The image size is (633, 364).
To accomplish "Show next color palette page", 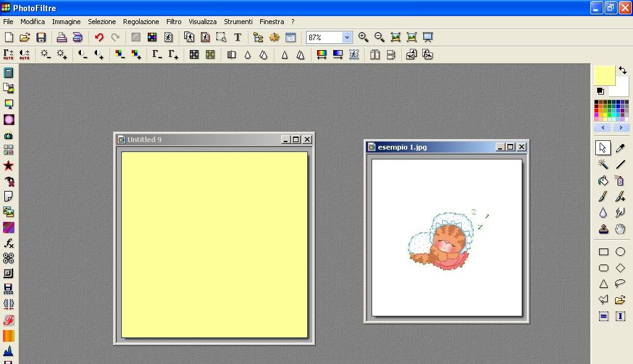I will click(x=621, y=128).
